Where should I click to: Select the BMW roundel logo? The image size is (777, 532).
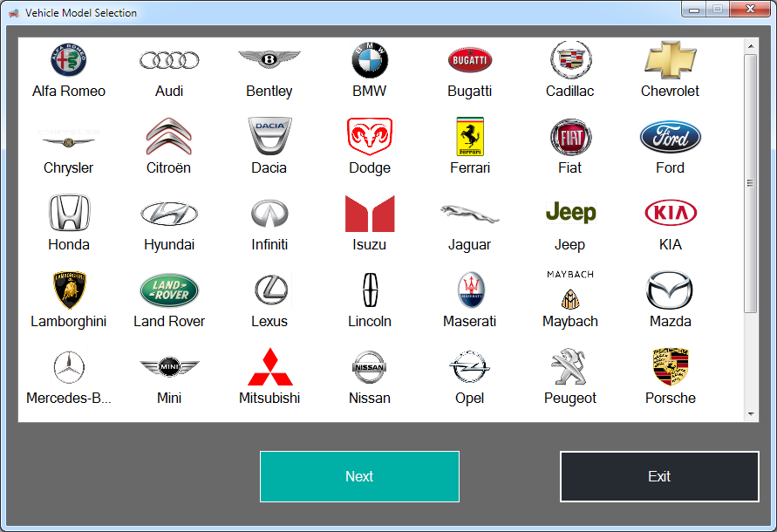click(x=370, y=60)
